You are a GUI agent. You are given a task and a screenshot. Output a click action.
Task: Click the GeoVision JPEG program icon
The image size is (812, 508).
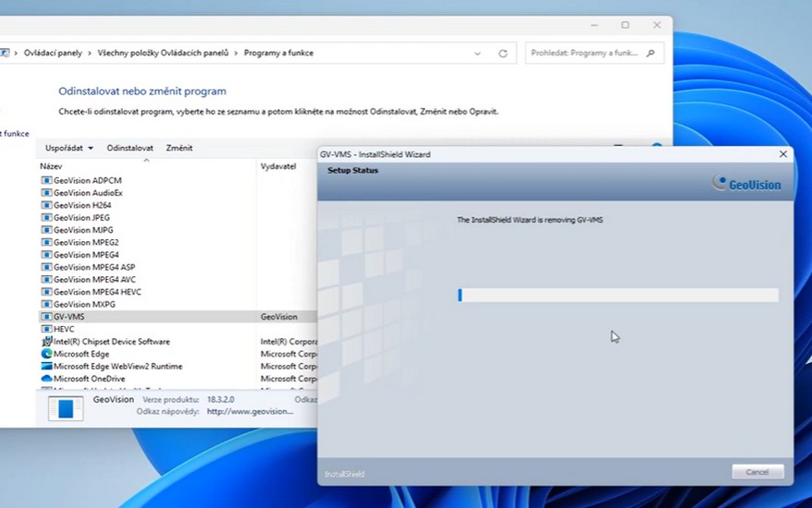click(46, 218)
